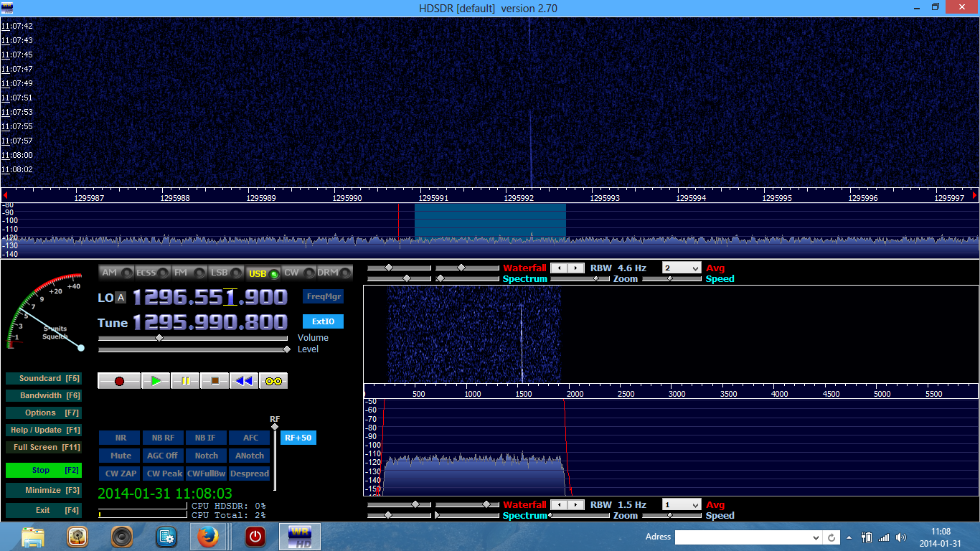Viewport: 980px width, 551px height.
Task: Select ECSS demodulation mode
Action: (153, 273)
